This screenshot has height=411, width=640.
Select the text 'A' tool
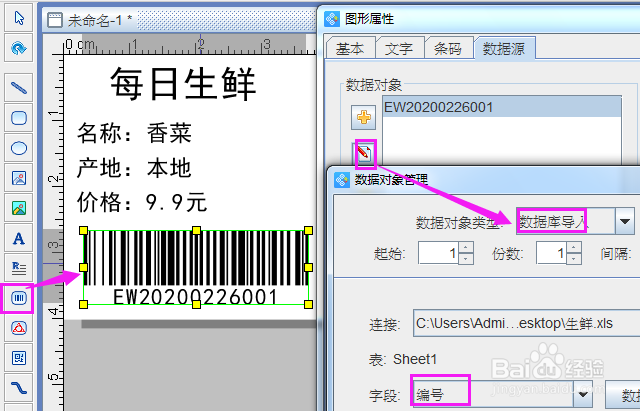(19, 238)
